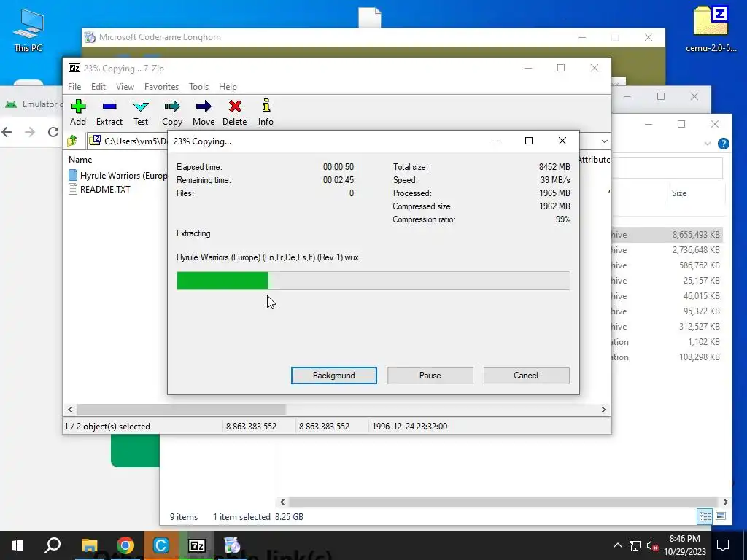The height and width of the screenshot is (560, 747).
Task: Open This PC desktop icon
Action: pyautogui.click(x=28, y=31)
